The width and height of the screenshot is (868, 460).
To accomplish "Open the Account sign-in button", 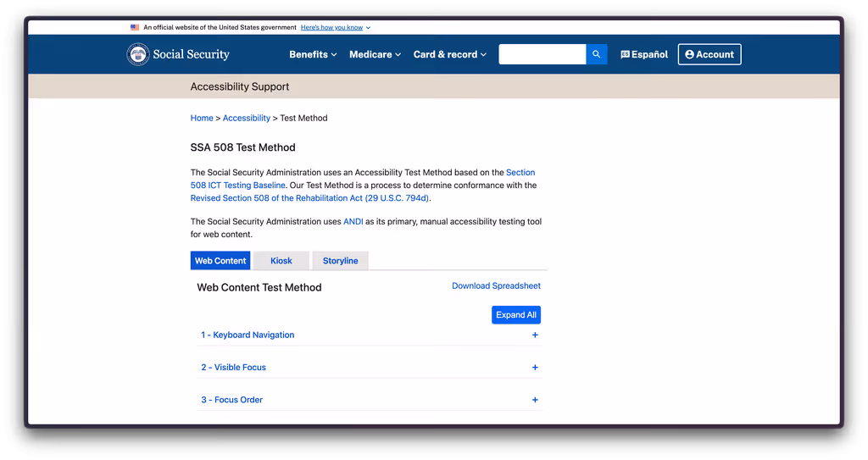I will pyautogui.click(x=709, y=54).
